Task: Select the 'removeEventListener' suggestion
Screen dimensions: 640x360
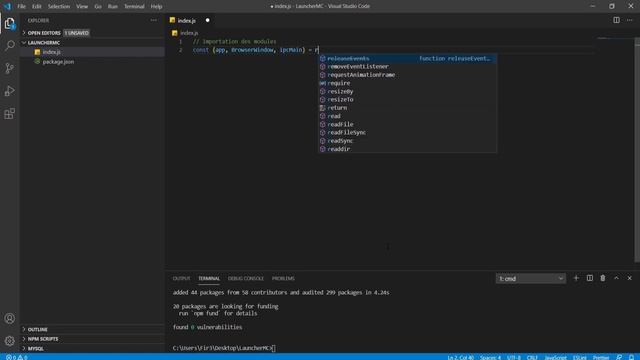Action: pyautogui.click(x=407, y=67)
